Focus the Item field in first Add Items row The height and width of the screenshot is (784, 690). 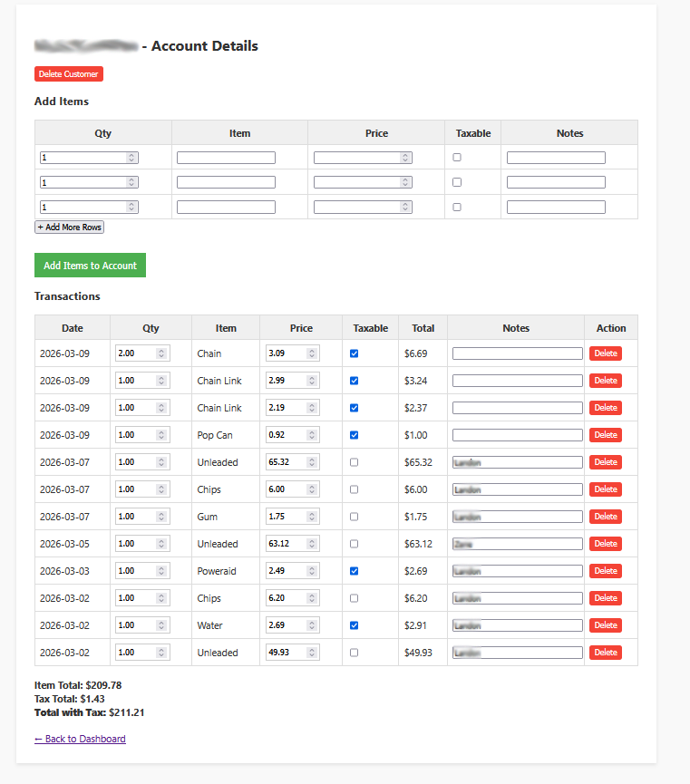click(x=226, y=158)
